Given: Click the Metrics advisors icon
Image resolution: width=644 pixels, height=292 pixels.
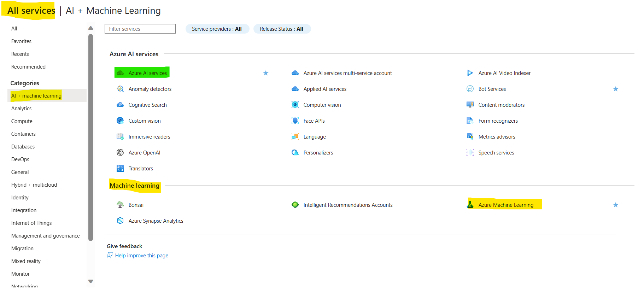Looking at the screenshot, I should click(470, 137).
